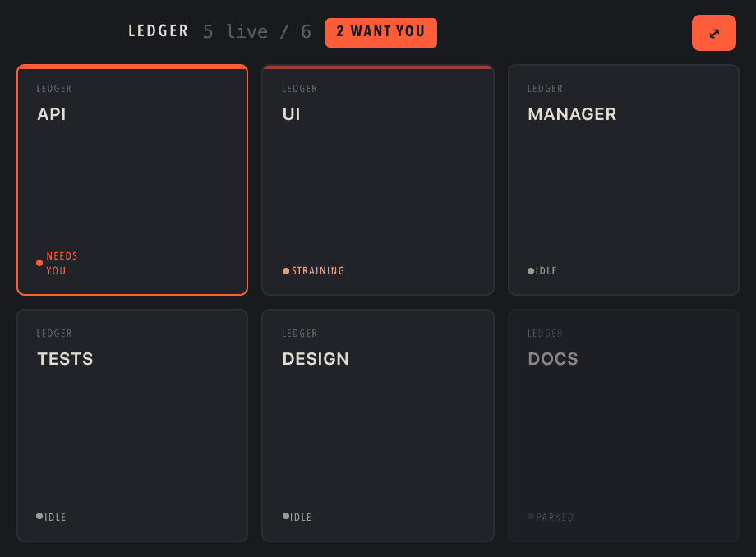This screenshot has height=557, width=756.
Task: Click the LEDGER header title
Action: 158,31
